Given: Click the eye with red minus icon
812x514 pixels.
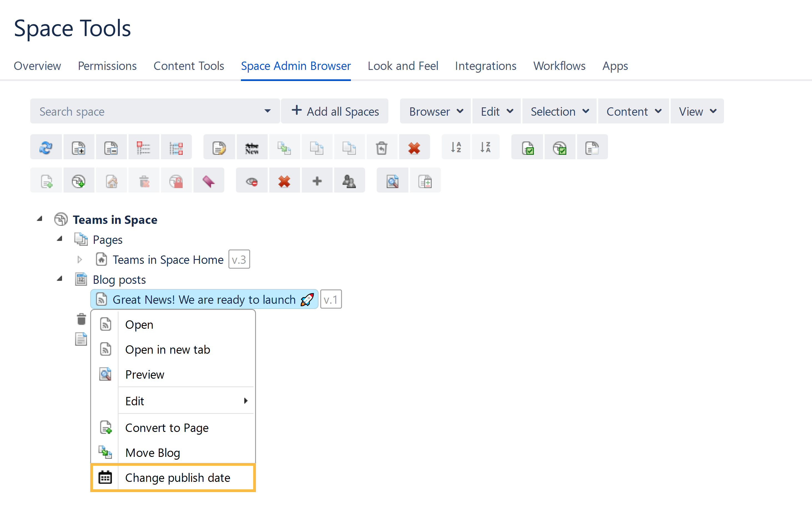Looking at the screenshot, I should click(x=252, y=181).
